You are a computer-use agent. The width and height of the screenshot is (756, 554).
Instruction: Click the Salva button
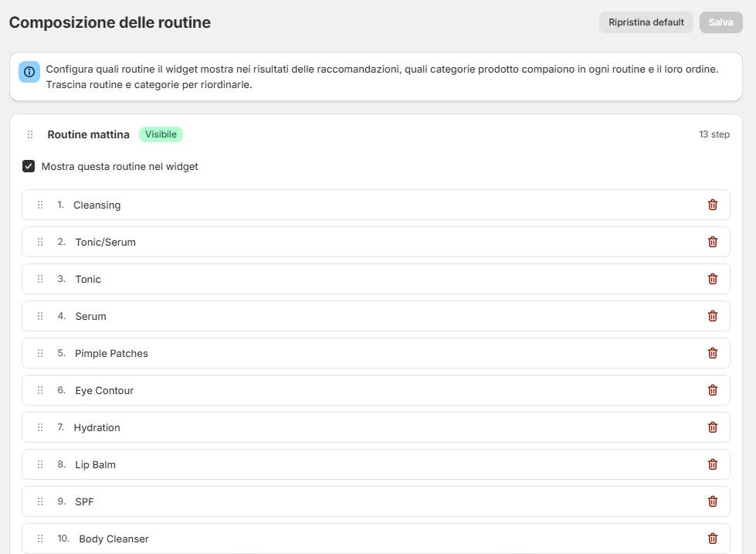coord(720,22)
